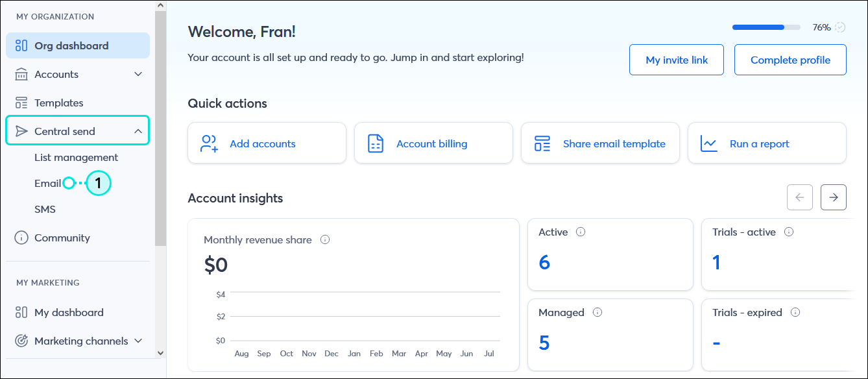Click the Community info icon
Screen dimensions: 868x379
20,238
